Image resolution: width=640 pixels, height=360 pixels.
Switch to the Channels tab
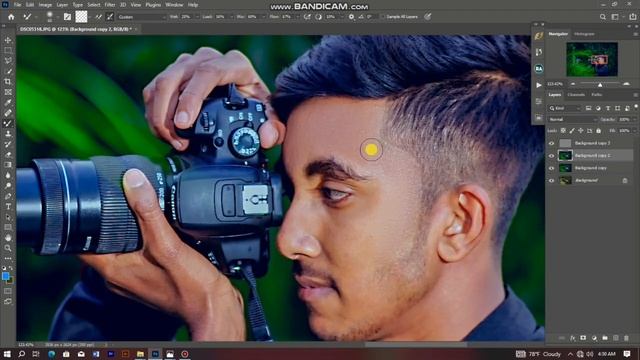[x=576, y=95]
